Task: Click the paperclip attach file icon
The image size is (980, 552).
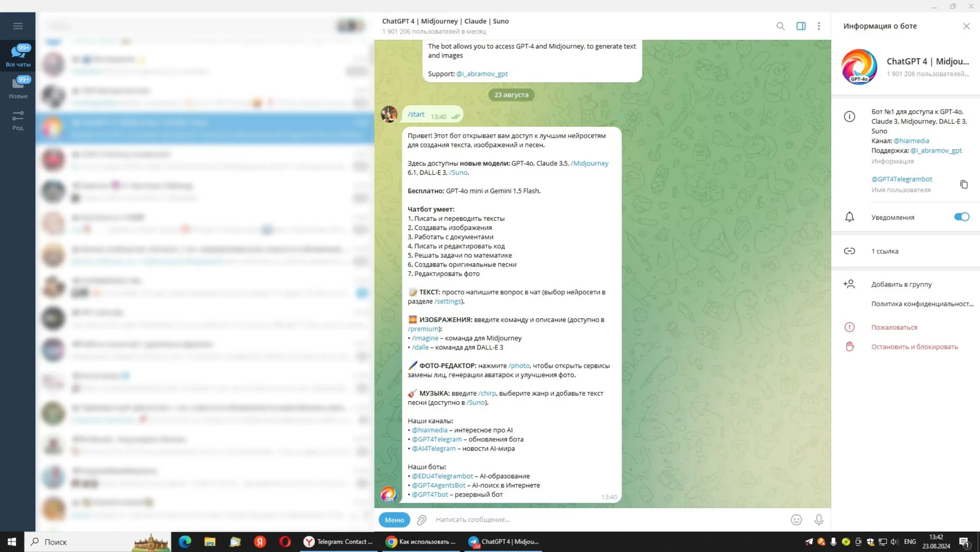Action: [421, 519]
